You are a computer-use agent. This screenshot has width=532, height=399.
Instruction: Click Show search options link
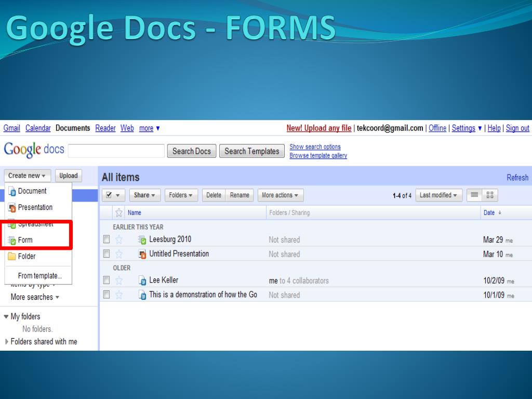(x=315, y=147)
